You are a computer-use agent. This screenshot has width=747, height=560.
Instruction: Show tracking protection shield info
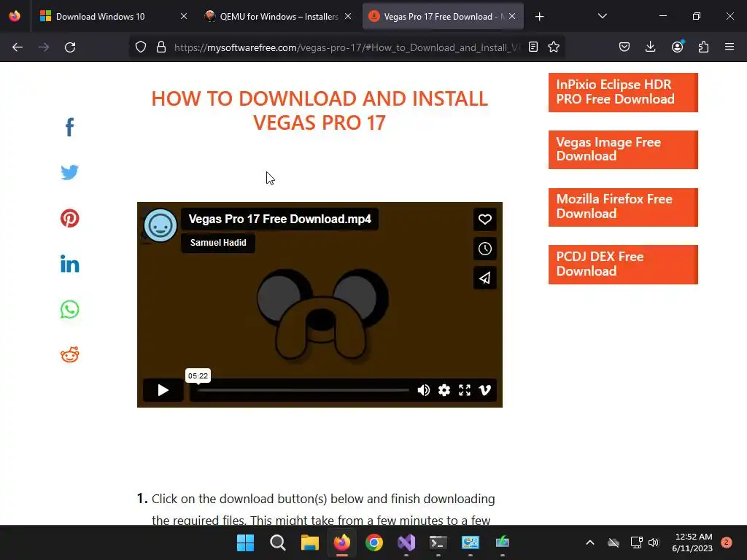point(141,47)
